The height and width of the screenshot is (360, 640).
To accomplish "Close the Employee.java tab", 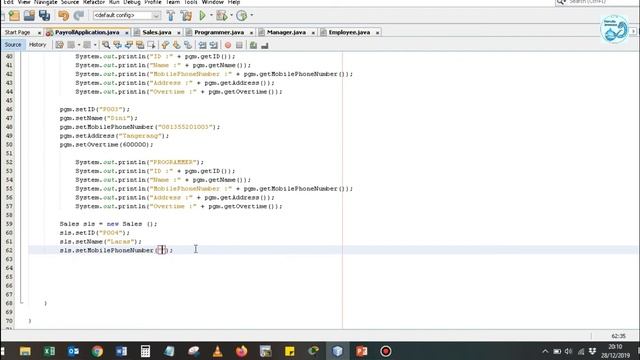I will coord(378,33).
